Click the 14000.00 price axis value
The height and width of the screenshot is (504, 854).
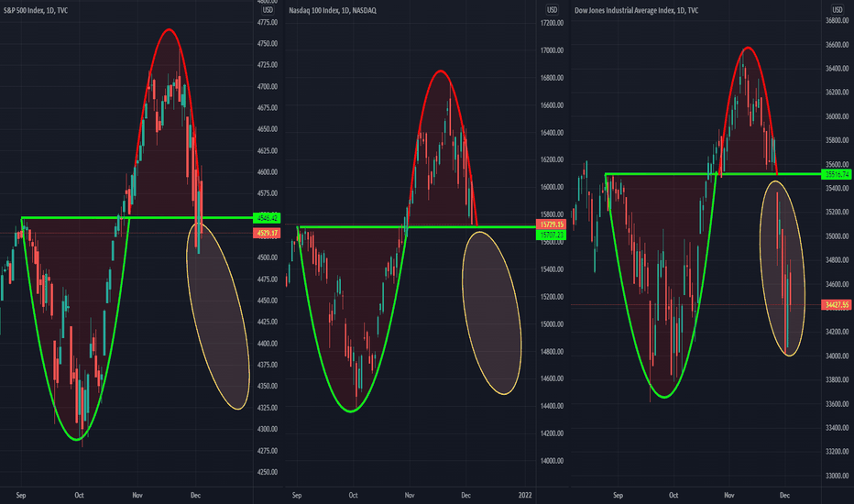click(x=552, y=461)
